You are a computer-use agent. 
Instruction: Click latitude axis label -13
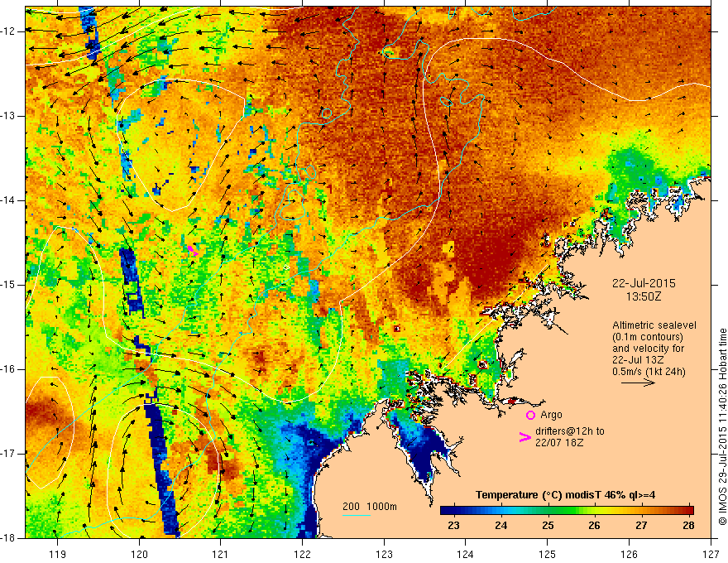coord(9,116)
